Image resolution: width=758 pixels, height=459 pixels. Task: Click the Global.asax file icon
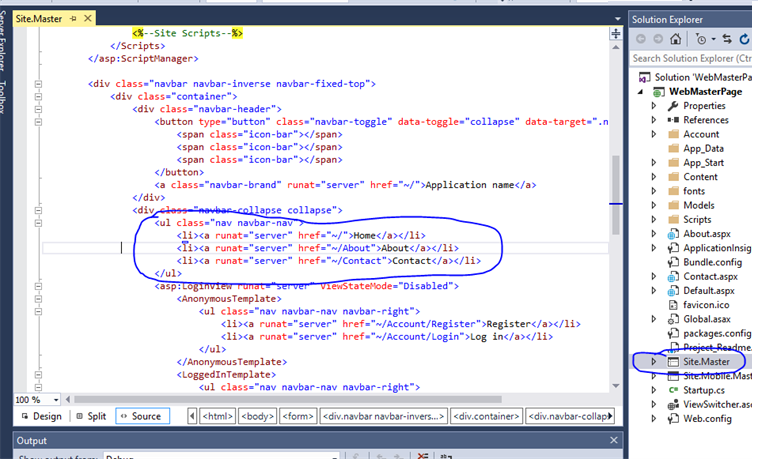pyautogui.click(x=673, y=319)
